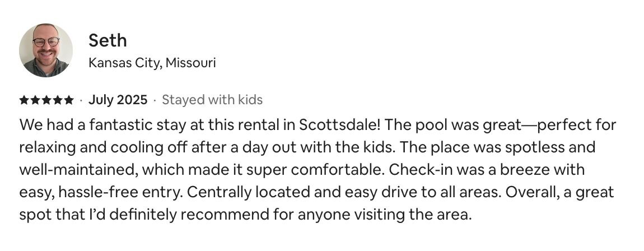Viewport: 644px width, 251px height.
Task: Click the dot separator after the stars
Action: [x=81, y=100]
